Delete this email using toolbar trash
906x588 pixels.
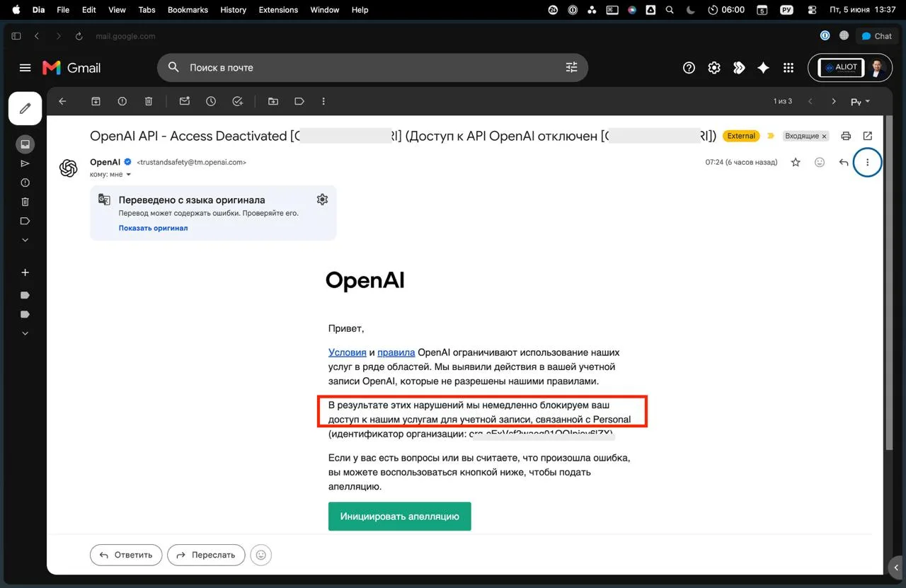coord(149,101)
